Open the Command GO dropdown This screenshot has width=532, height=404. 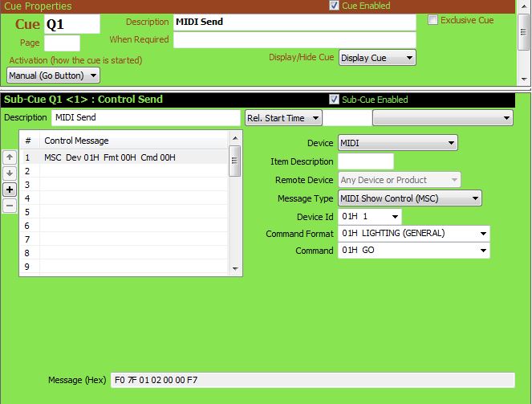[414, 251]
